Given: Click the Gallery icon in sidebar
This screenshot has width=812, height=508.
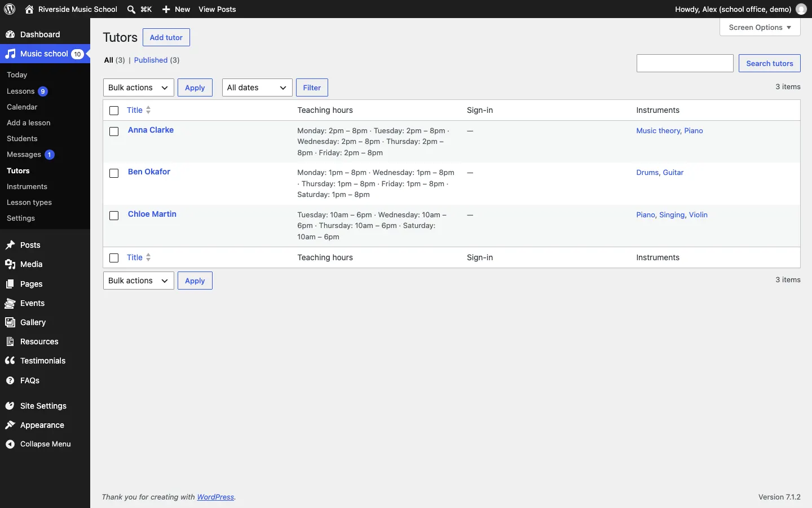Looking at the screenshot, I should [10, 322].
